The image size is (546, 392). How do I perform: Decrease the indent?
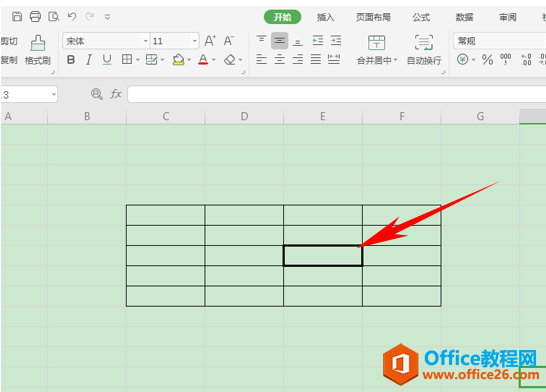click(x=318, y=41)
